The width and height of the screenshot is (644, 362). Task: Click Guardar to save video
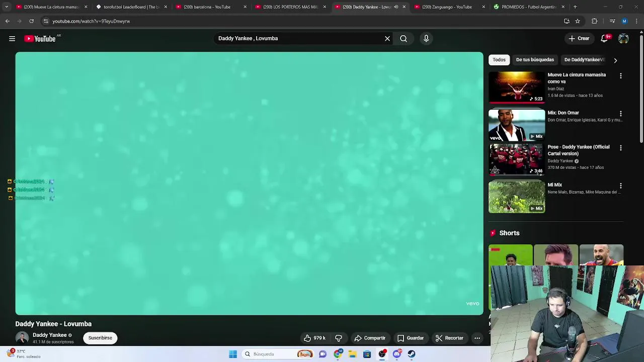point(411,338)
